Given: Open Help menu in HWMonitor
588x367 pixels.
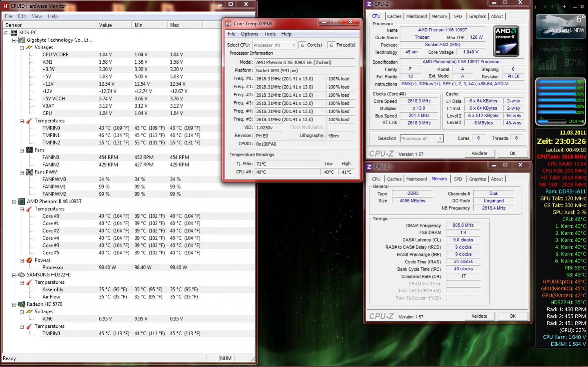Looking at the screenshot, I should pos(53,16).
